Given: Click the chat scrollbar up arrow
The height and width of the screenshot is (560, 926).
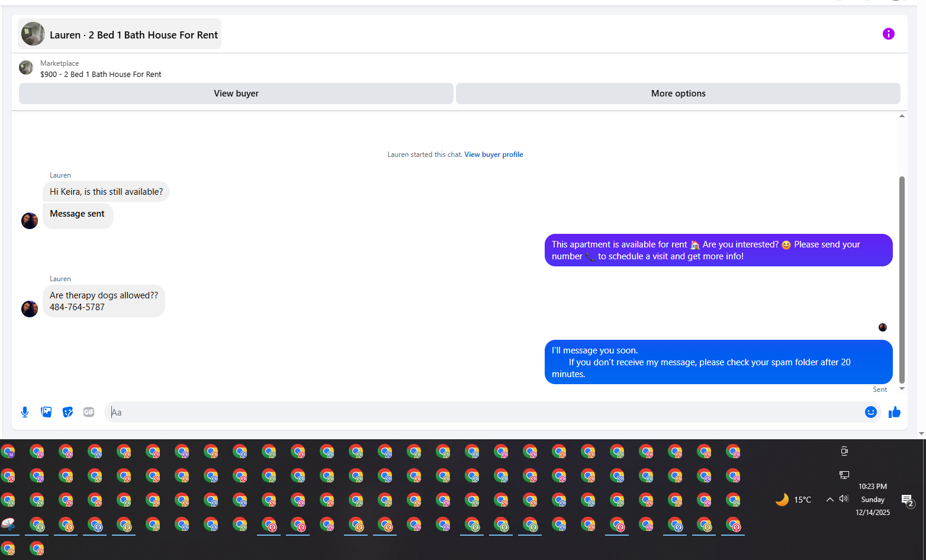Looking at the screenshot, I should click(x=902, y=116).
